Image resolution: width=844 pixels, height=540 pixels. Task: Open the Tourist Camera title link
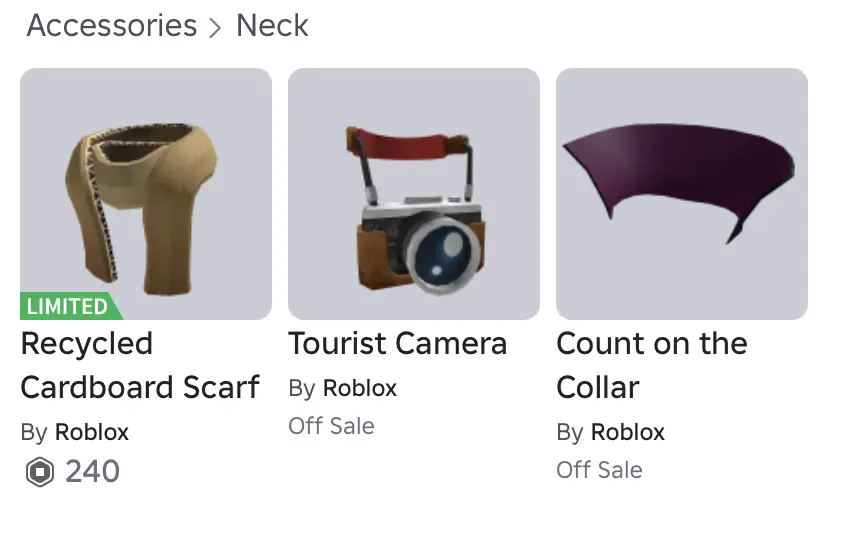coord(398,343)
